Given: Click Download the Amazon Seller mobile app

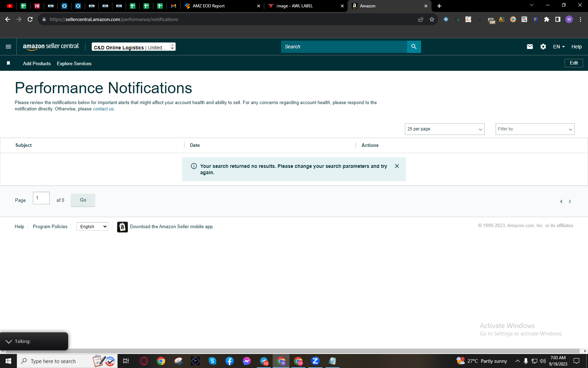Looking at the screenshot, I should pyautogui.click(x=171, y=227).
